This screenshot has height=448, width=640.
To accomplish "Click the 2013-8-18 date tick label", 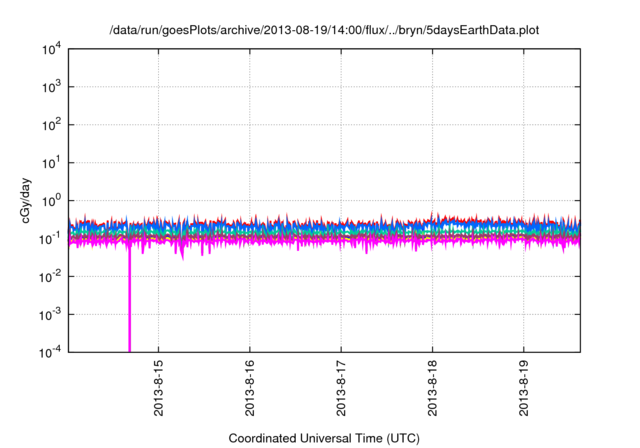I will [433, 388].
